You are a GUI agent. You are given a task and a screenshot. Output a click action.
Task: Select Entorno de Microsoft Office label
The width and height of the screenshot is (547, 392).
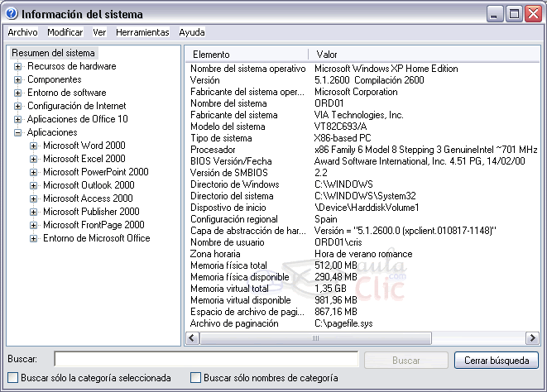[97, 238]
